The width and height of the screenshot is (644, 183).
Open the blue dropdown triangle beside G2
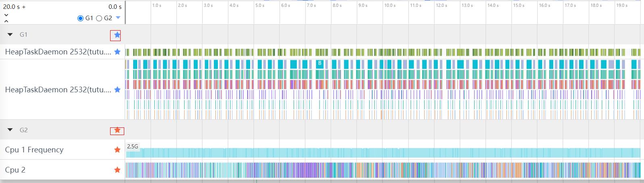point(118,18)
